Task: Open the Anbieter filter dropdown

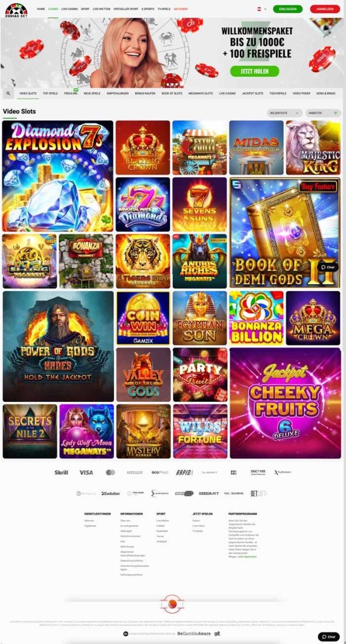Action: [x=323, y=113]
